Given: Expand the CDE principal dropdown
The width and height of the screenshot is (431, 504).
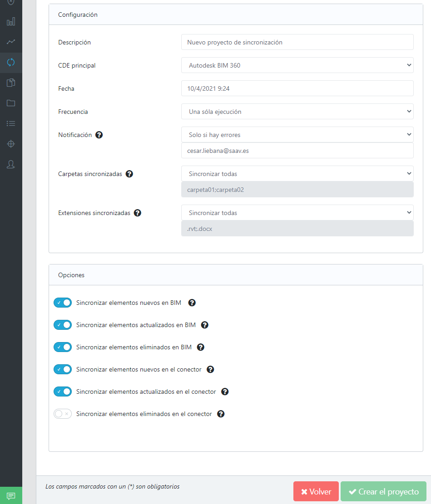Looking at the screenshot, I should (297, 65).
